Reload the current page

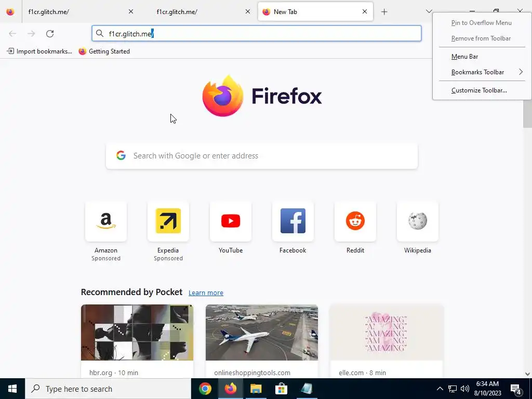[x=50, y=34]
